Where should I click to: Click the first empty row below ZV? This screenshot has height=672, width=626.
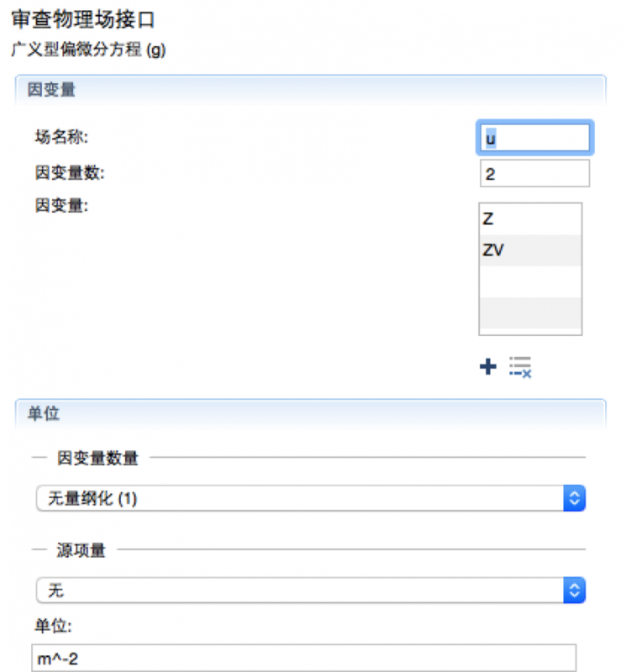529,281
